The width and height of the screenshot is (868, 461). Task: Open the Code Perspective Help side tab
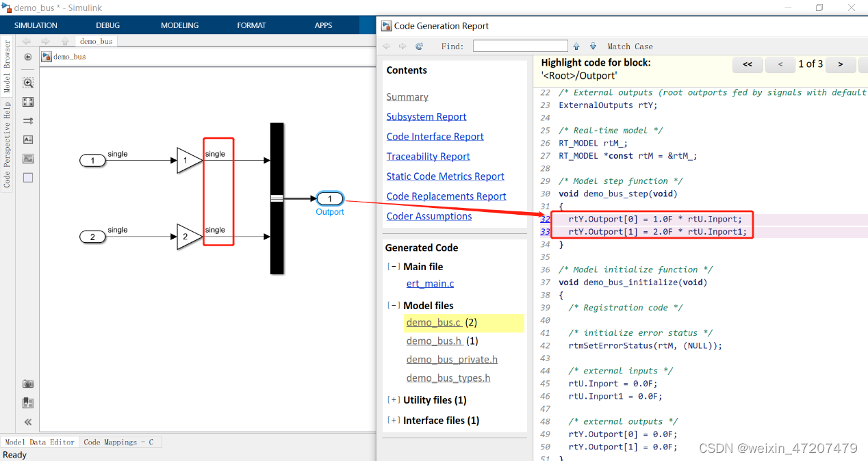(7, 144)
